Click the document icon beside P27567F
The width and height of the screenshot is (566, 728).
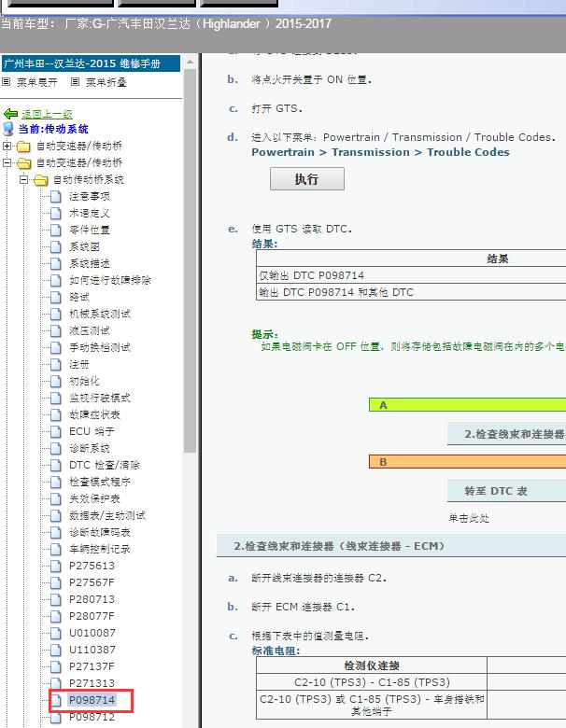tap(56, 582)
